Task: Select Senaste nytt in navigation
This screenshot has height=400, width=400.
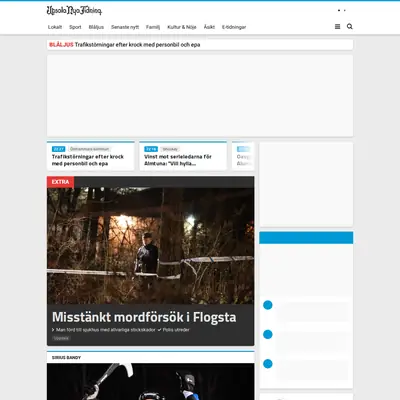Action: point(125,27)
